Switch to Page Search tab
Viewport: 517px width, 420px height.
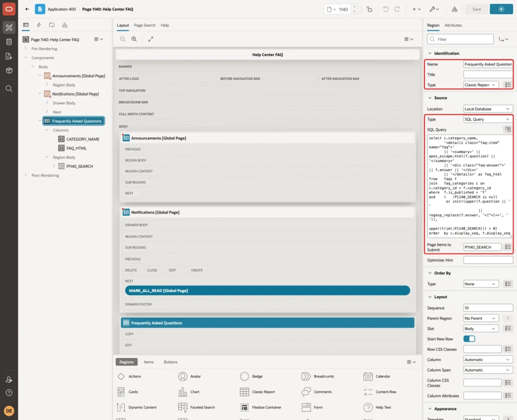[x=144, y=25]
